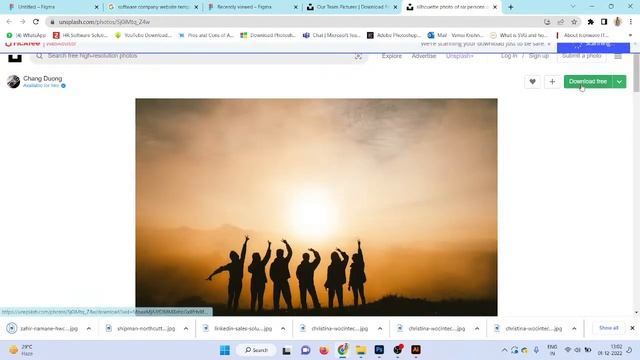This screenshot has height=360, width=640.
Task: Open the clock and date flyout
Action: 610,350
